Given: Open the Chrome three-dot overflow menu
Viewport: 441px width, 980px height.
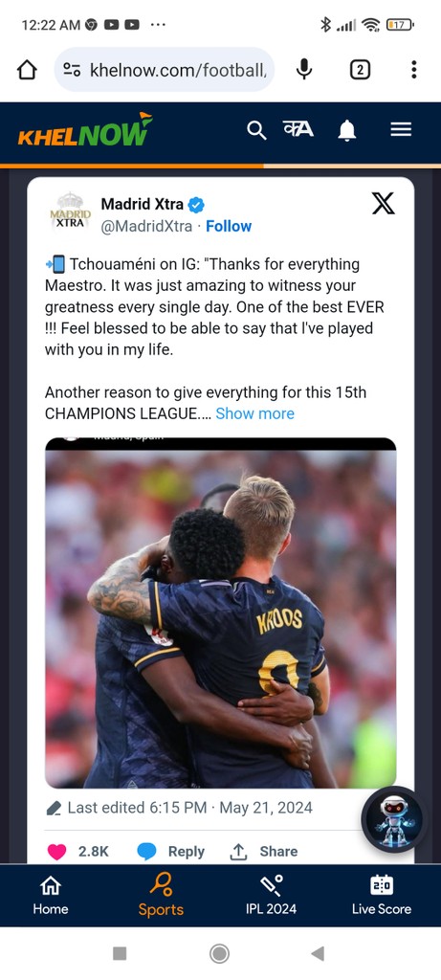Looking at the screenshot, I should (413, 69).
